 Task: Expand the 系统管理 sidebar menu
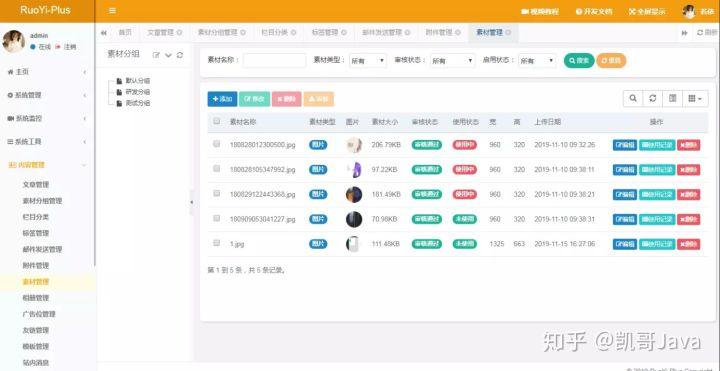pyautogui.click(x=47, y=96)
